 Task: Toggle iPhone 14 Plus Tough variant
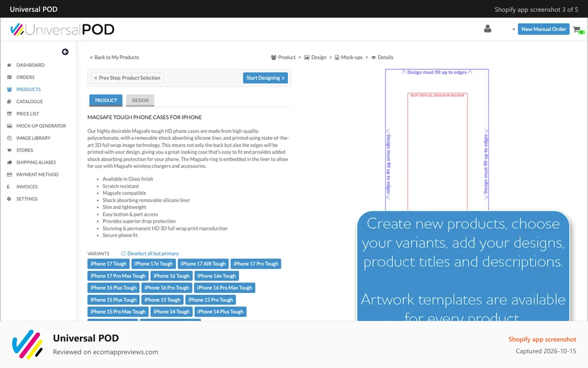(220, 312)
